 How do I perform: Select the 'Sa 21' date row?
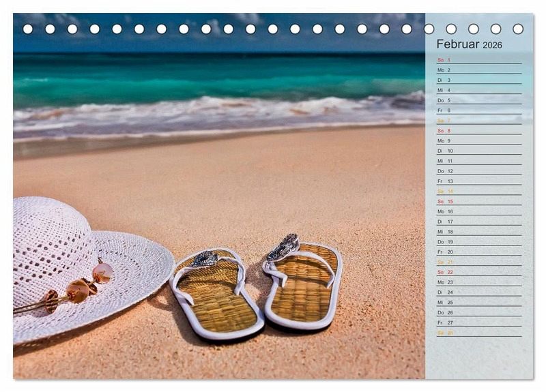(x=479, y=262)
